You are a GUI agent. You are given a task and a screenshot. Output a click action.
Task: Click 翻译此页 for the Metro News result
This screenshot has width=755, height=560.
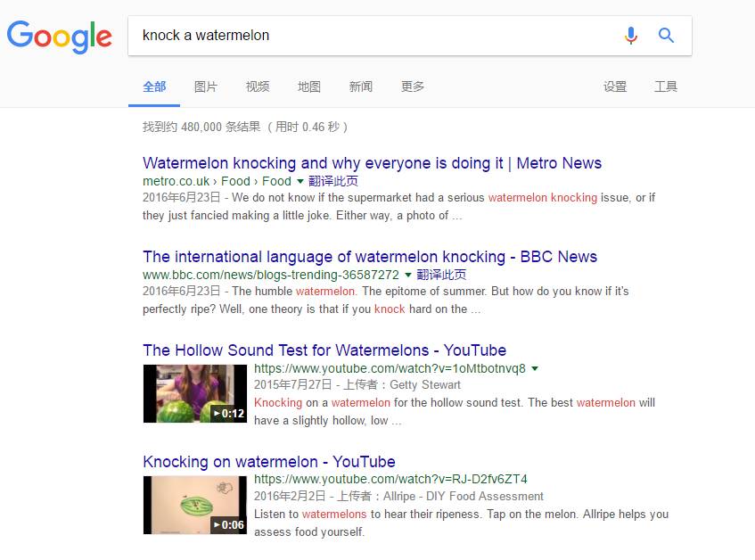333,181
